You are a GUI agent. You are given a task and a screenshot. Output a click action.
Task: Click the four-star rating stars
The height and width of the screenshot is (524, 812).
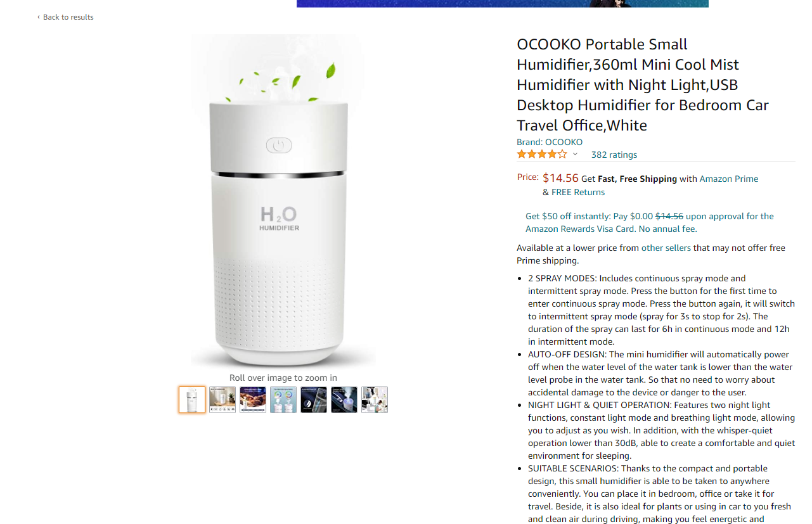coord(542,154)
